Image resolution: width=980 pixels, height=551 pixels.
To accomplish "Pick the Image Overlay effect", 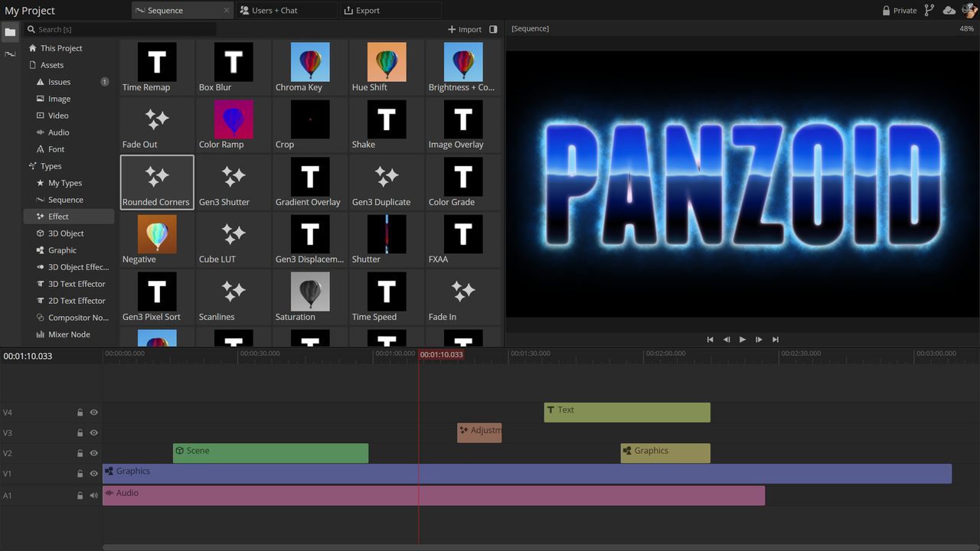I will [x=463, y=125].
